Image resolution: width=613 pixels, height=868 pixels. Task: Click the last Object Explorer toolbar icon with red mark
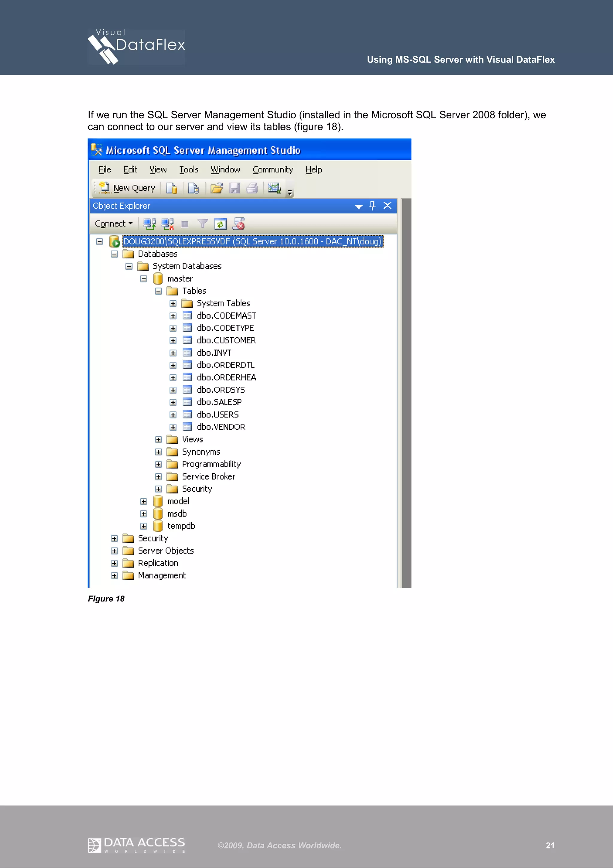coord(239,224)
